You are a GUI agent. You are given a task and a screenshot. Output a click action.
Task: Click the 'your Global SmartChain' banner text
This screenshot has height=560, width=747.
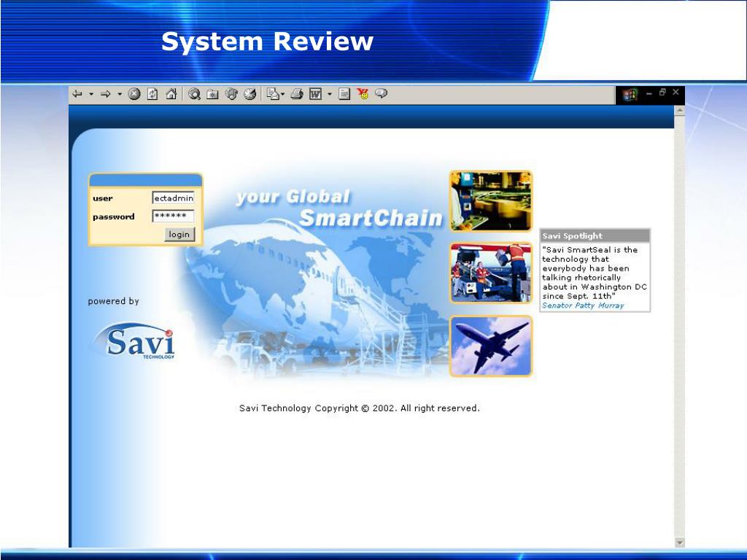[x=339, y=208]
